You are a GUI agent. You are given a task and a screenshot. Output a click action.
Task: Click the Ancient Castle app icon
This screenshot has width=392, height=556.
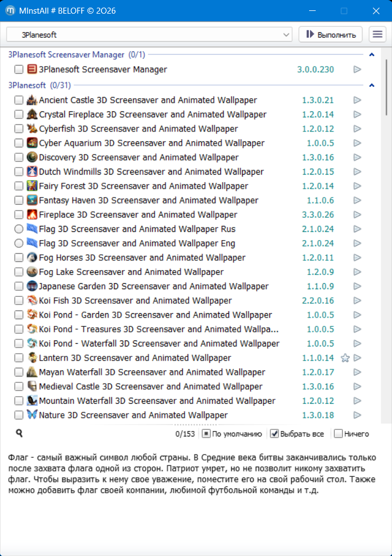point(32,100)
